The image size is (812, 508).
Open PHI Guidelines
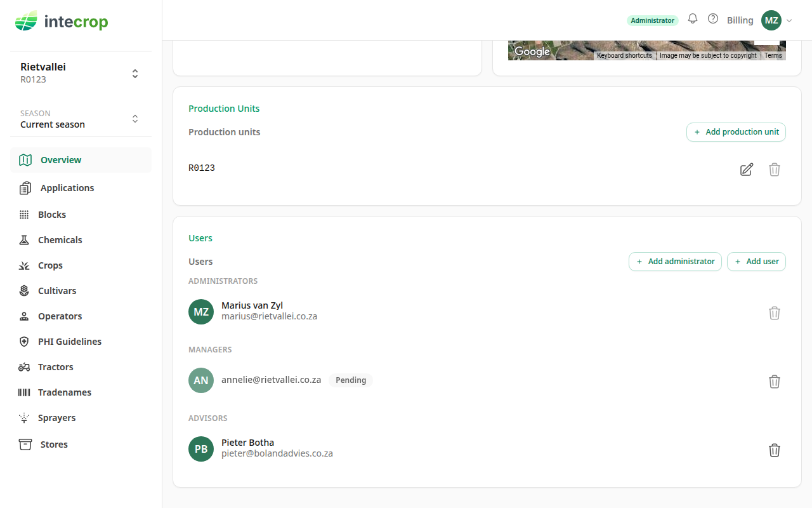(x=81, y=342)
